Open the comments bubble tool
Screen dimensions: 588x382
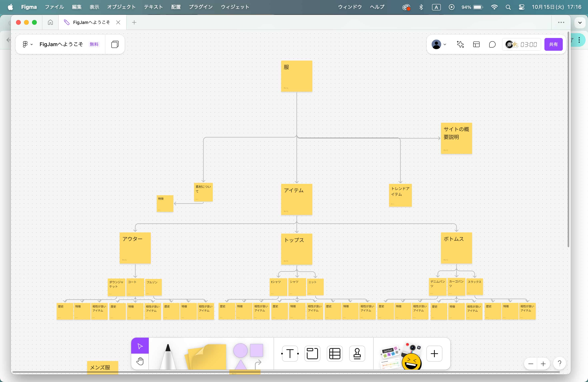pyautogui.click(x=492, y=44)
